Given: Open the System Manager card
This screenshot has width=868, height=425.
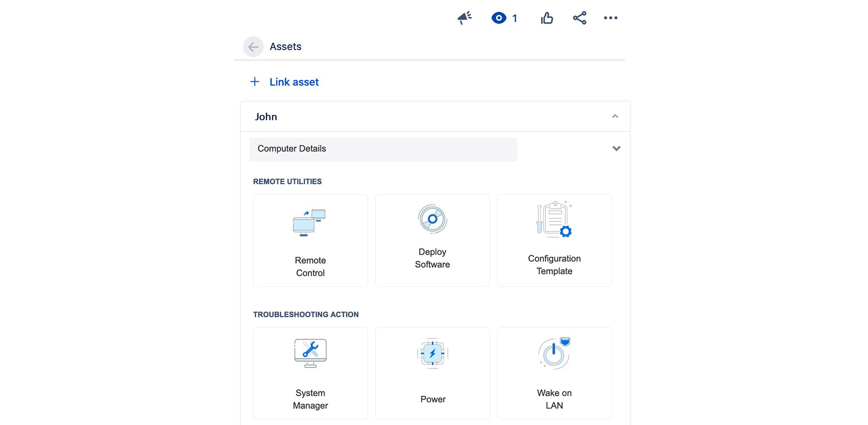Looking at the screenshot, I should [x=310, y=374].
